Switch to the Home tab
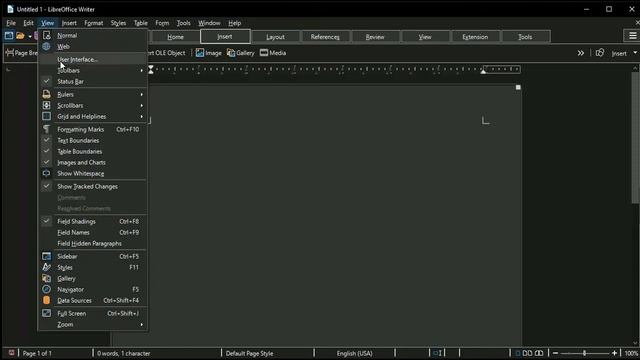 coord(176,37)
